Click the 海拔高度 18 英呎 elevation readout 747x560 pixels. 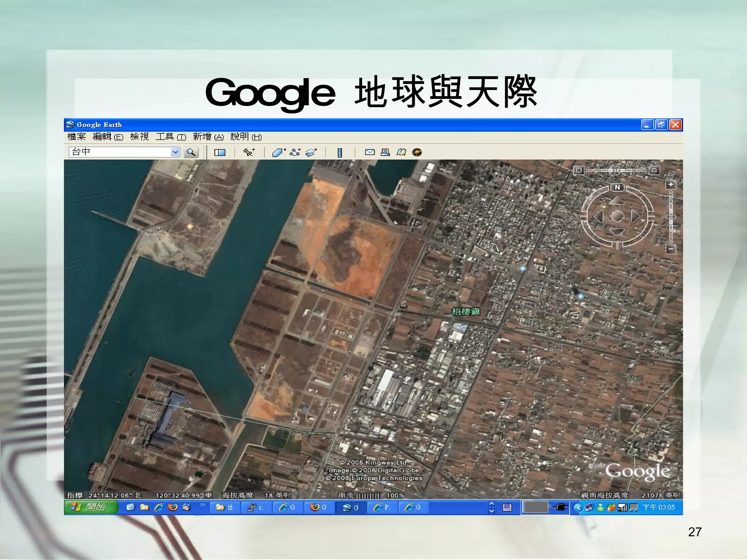click(x=256, y=495)
